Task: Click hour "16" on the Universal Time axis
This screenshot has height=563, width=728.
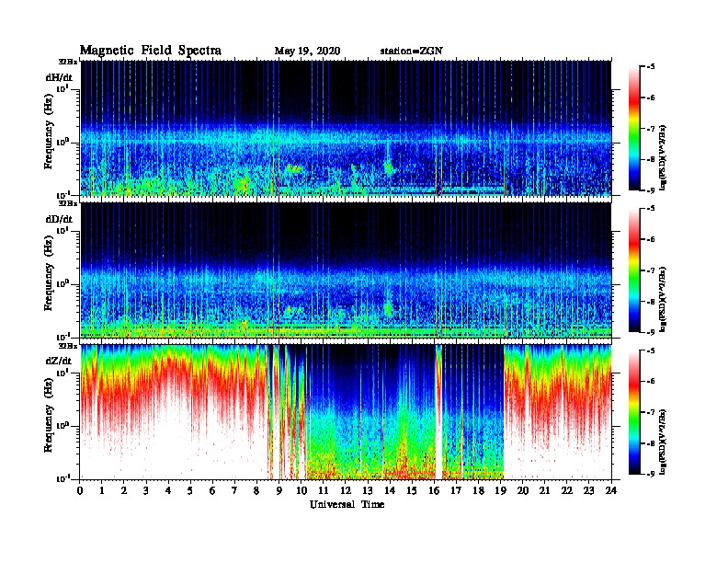Action: 434,490
